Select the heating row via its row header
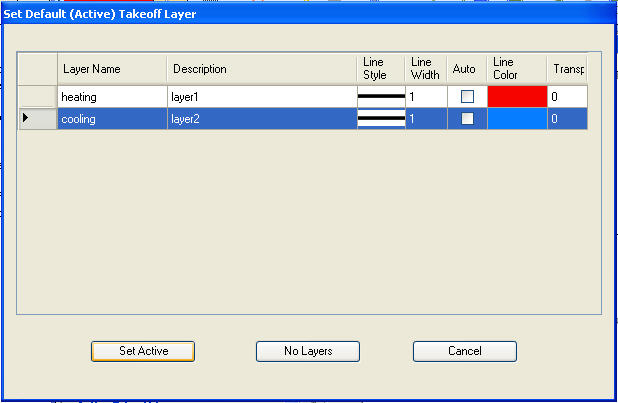 coord(38,97)
